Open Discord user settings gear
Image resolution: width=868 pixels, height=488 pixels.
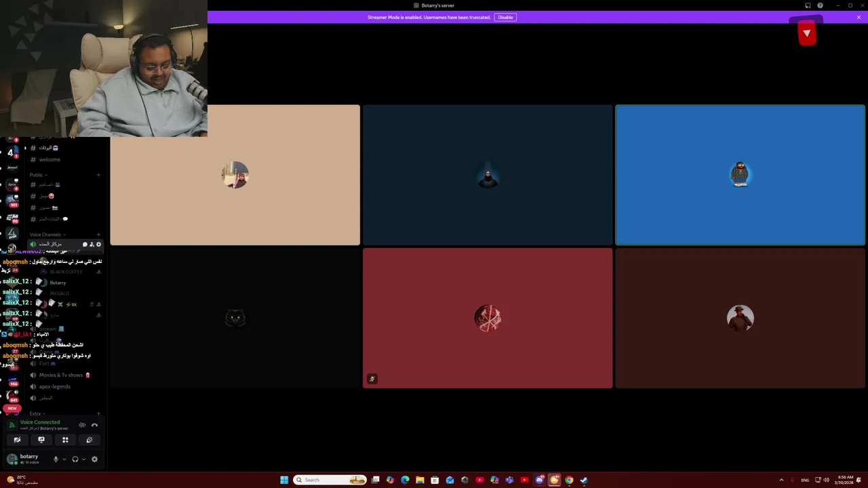tap(94, 459)
